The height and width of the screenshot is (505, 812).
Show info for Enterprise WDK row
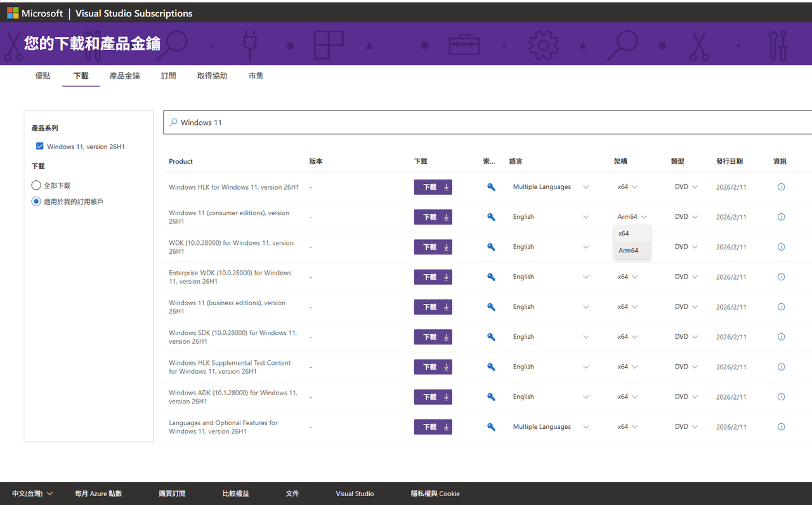click(781, 277)
